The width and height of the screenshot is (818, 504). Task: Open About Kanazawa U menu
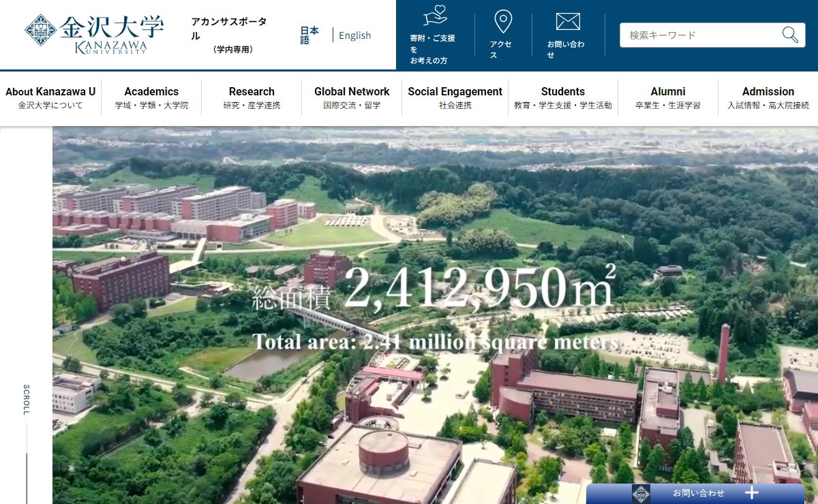(50, 97)
